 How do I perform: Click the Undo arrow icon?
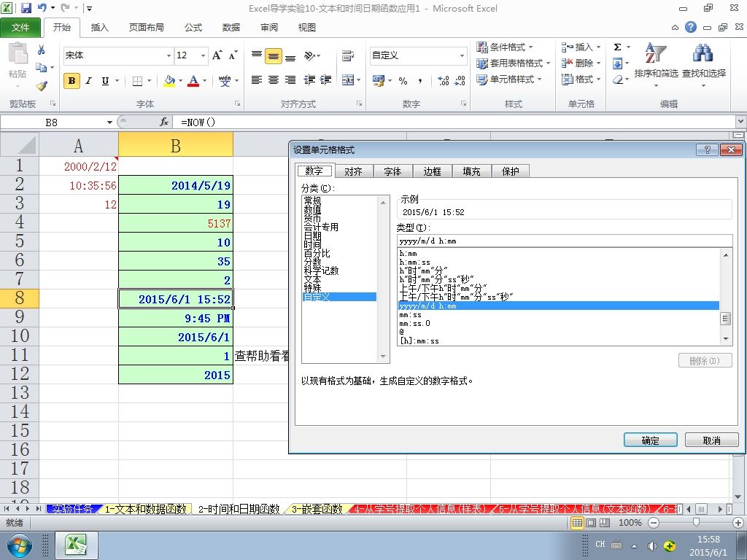(42, 8)
